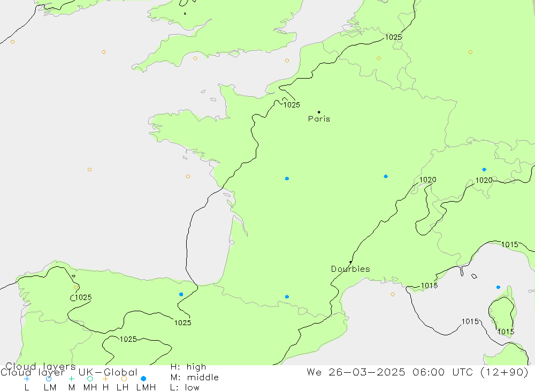Click the blue plus L legend symbol
Screen dimensions: 535x392
(27, 379)
